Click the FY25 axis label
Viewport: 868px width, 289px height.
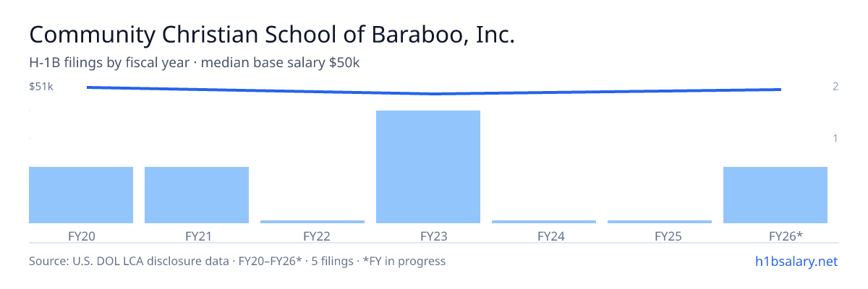click(660, 236)
